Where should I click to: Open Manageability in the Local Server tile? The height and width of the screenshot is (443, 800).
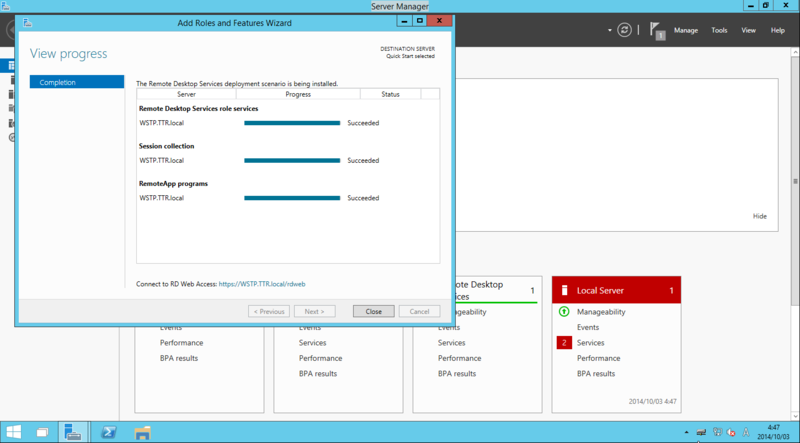point(601,312)
